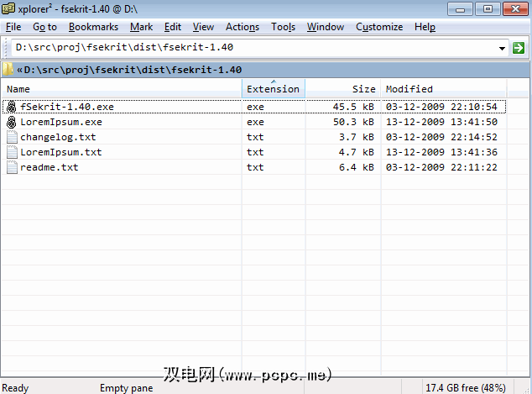Expand the address bar history dropdown
Image resolution: width=532 pixels, height=394 pixels.
pyautogui.click(x=502, y=48)
